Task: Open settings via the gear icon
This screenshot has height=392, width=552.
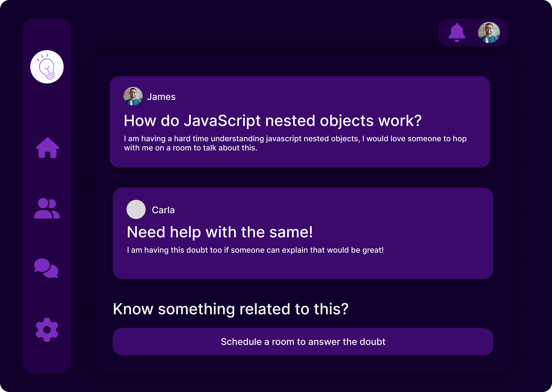Action: (x=47, y=329)
